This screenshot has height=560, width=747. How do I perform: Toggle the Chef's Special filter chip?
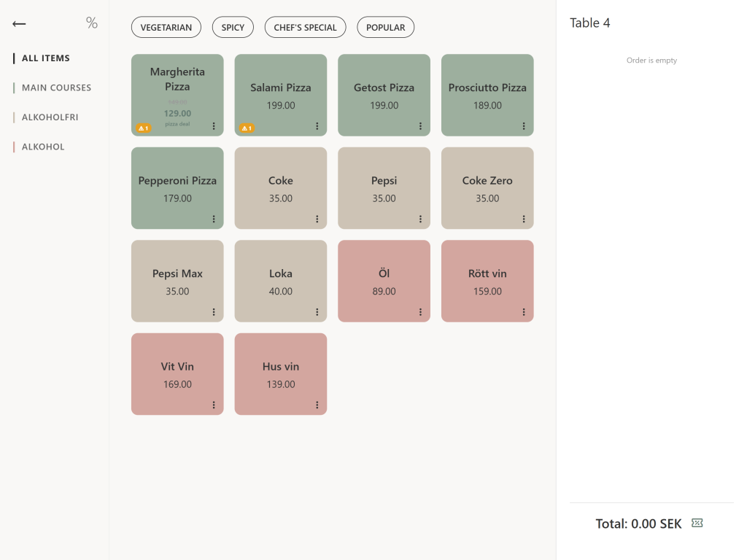[x=306, y=27]
